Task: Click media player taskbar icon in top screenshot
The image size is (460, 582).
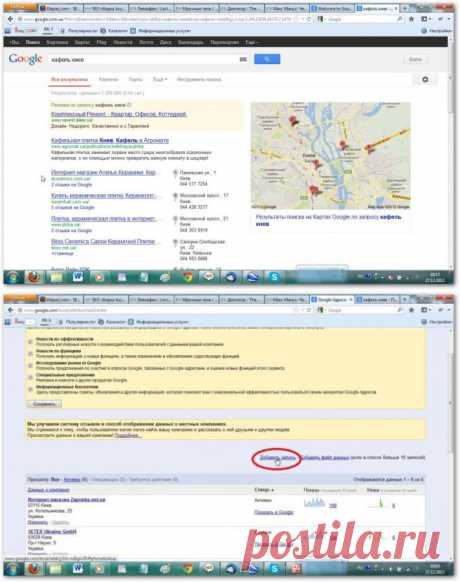Action: (99, 277)
